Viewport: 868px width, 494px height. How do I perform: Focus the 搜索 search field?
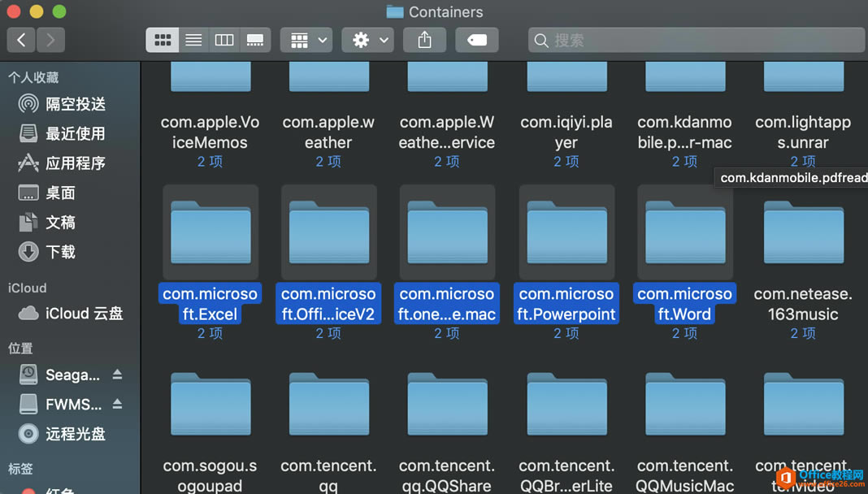point(697,40)
